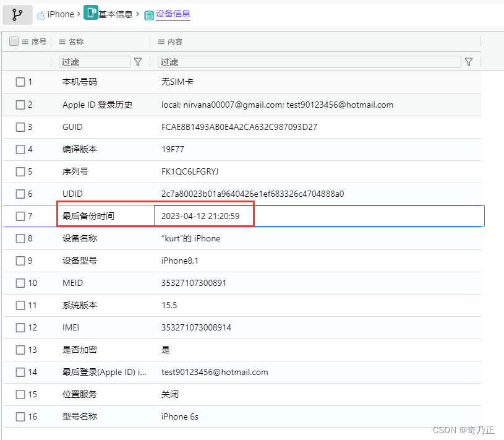This screenshot has height=440, width=504.
Task: Click the 名称 column header
Action: [x=76, y=42]
